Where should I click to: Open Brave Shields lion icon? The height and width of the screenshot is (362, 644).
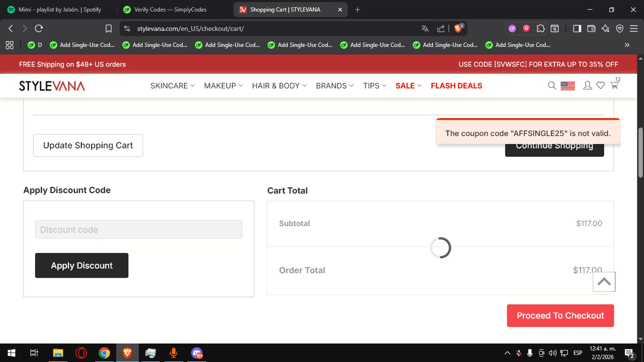pos(459,28)
